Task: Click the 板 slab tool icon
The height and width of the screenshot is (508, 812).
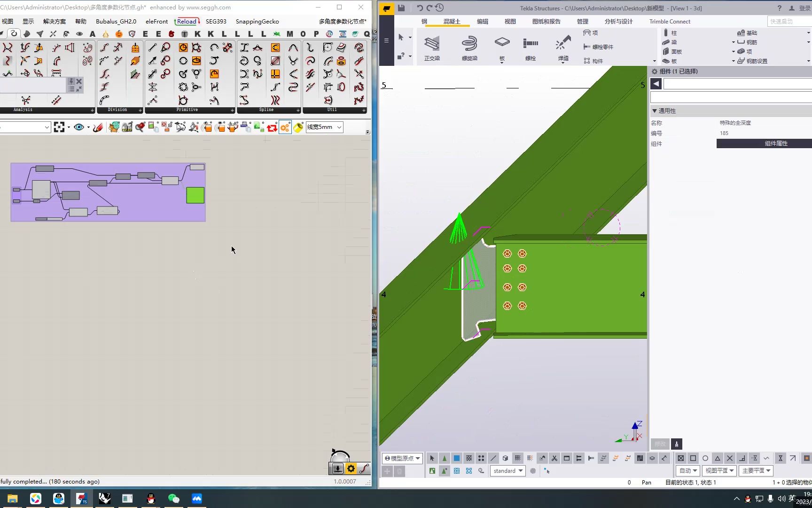Action: (x=502, y=48)
